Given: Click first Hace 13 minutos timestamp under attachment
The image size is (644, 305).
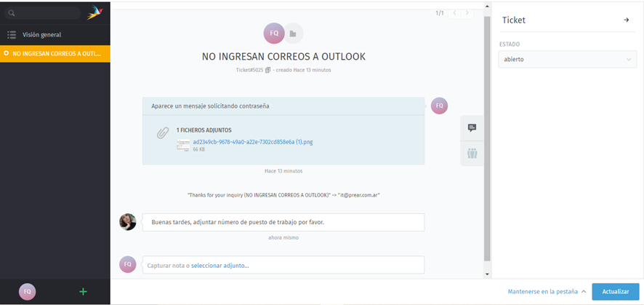Looking at the screenshot, I should click(283, 170).
